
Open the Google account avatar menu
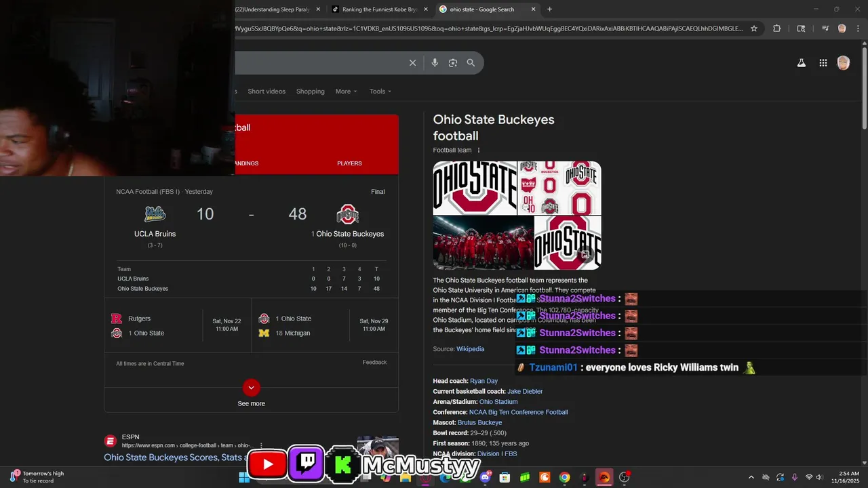(844, 63)
